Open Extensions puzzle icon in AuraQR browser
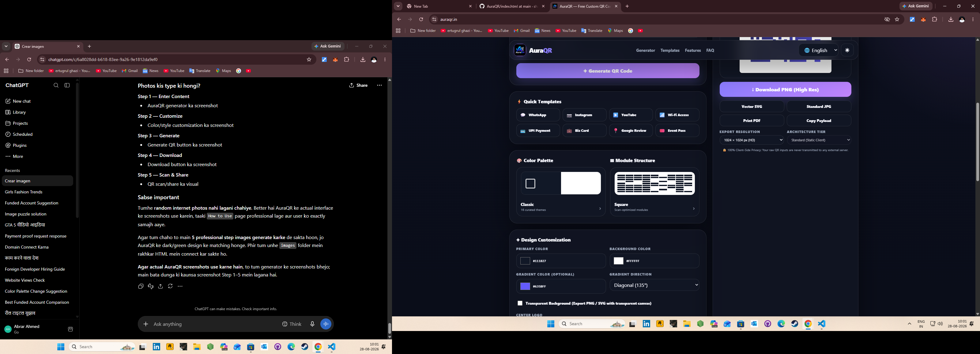 (x=934, y=19)
